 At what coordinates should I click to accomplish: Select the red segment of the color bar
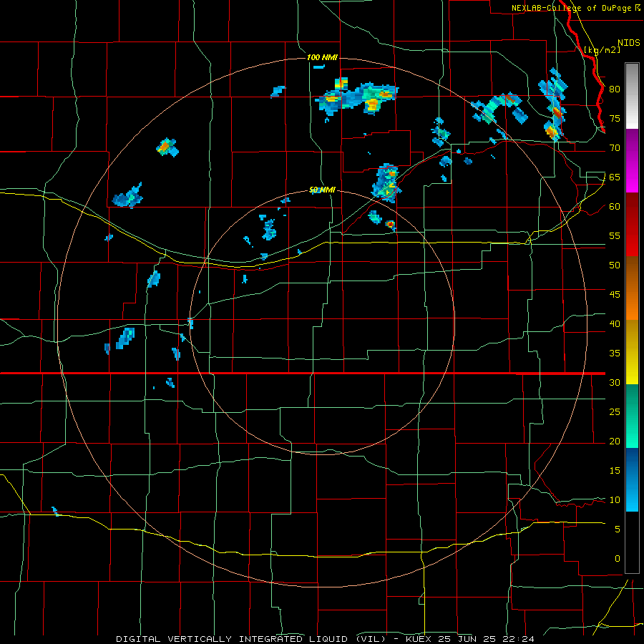pyautogui.click(x=632, y=224)
